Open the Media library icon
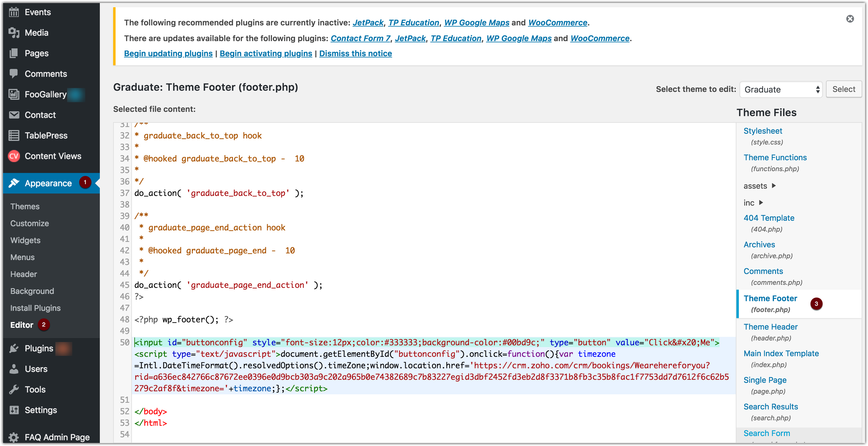This screenshot has width=868, height=446. pyautogui.click(x=14, y=33)
